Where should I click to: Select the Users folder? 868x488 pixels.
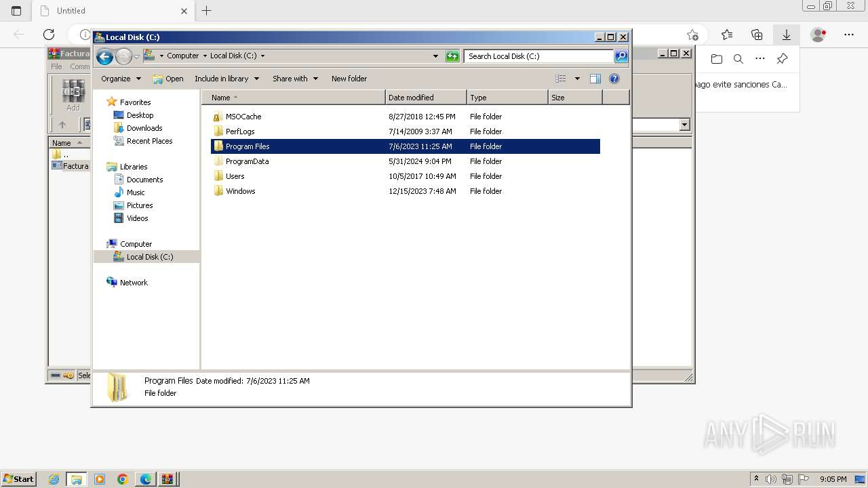coord(406,176)
